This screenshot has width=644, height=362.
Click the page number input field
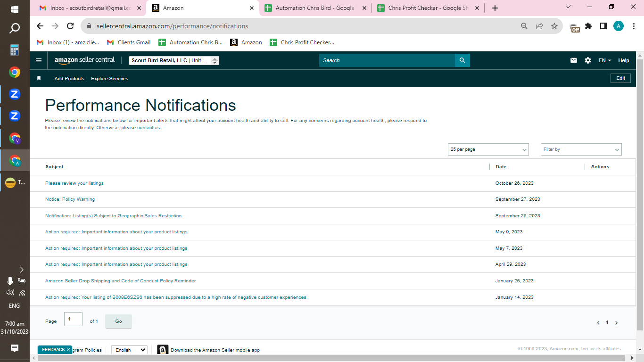click(73, 319)
